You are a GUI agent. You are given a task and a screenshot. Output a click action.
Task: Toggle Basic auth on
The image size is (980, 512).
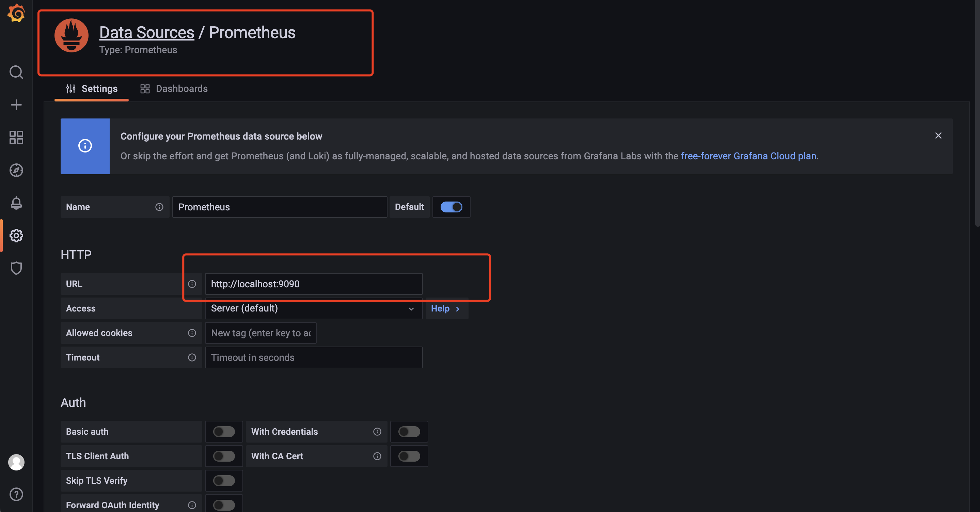224,431
